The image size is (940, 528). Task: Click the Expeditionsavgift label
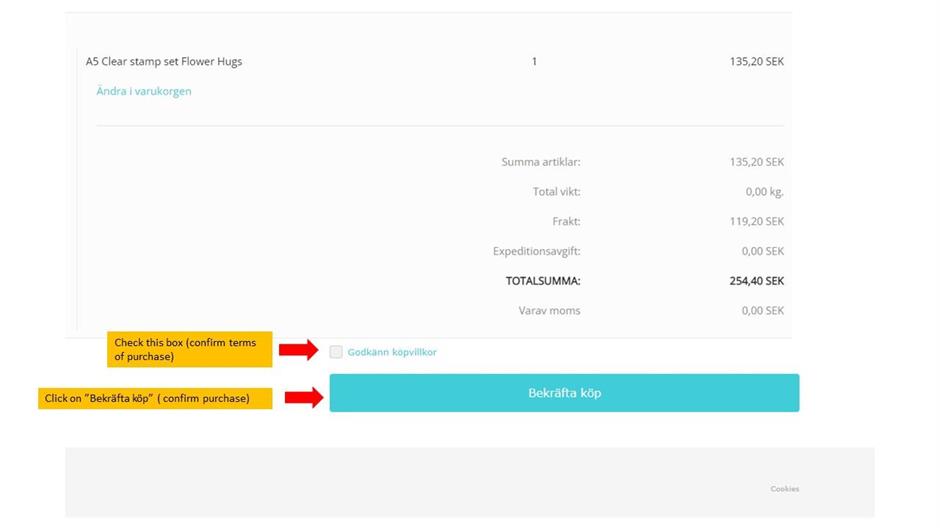(537, 251)
